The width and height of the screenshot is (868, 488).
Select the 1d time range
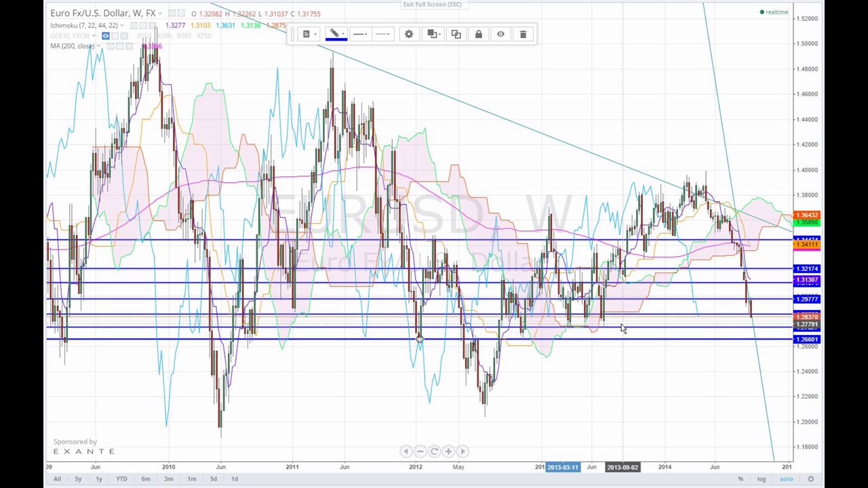pyautogui.click(x=235, y=479)
